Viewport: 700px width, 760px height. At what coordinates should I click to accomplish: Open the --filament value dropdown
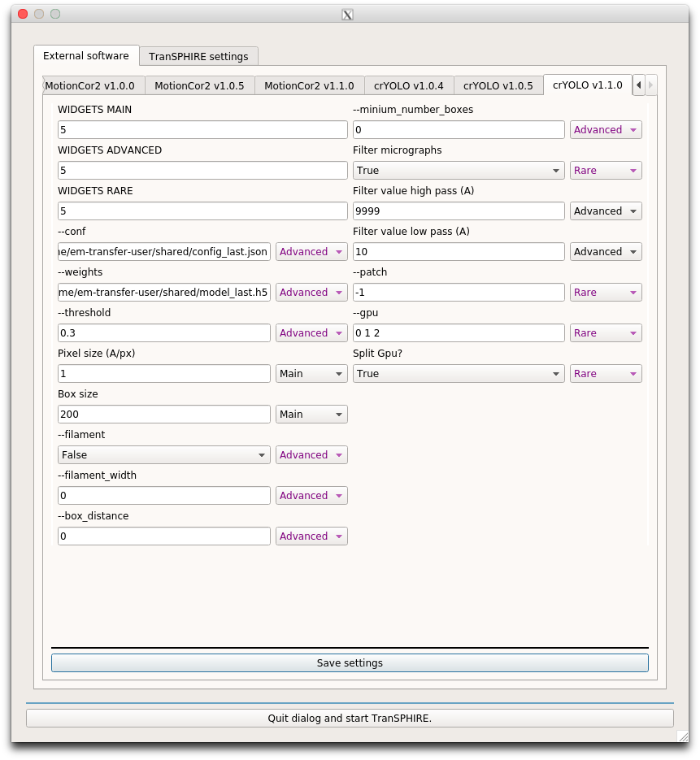[x=163, y=454]
